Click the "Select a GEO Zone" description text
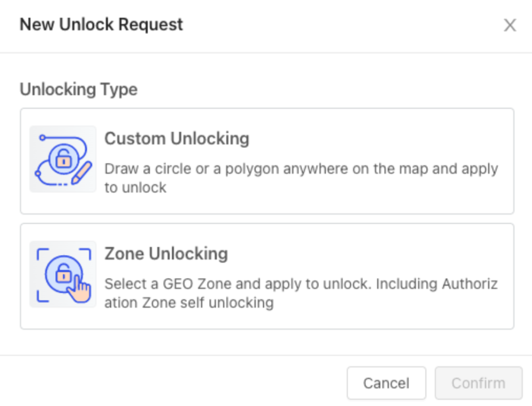 point(301,284)
